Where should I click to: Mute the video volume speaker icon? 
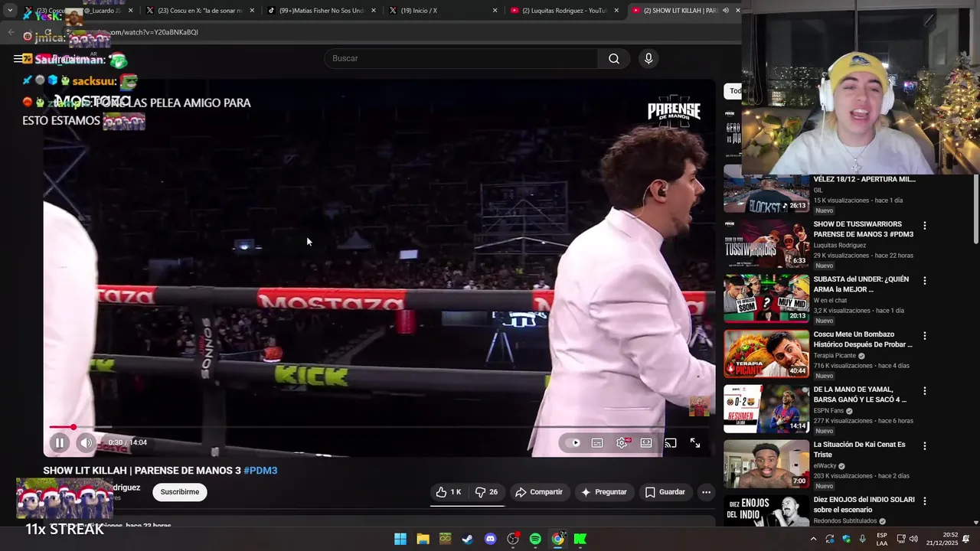(x=86, y=442)
